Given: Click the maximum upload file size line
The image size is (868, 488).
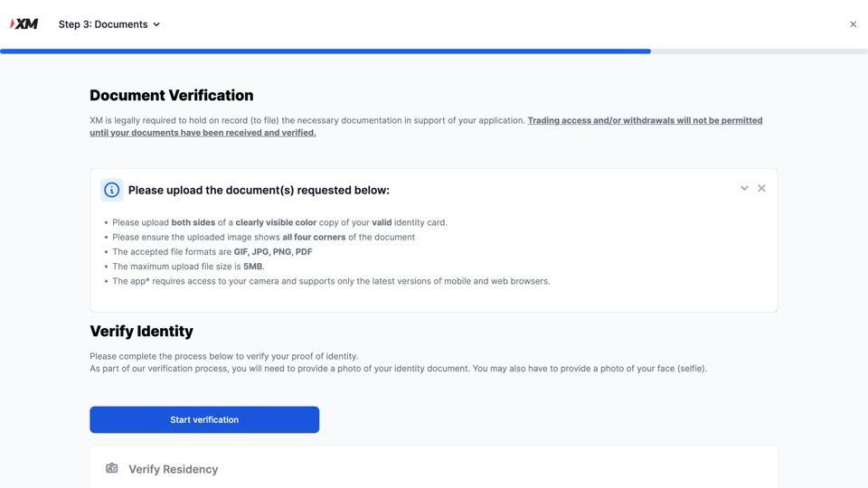Looking at the screenshot, I should (188, 267).
